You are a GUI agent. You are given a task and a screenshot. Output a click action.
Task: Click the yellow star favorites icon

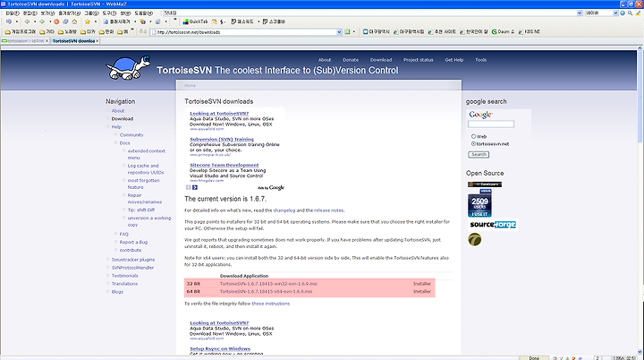(88, 21)
